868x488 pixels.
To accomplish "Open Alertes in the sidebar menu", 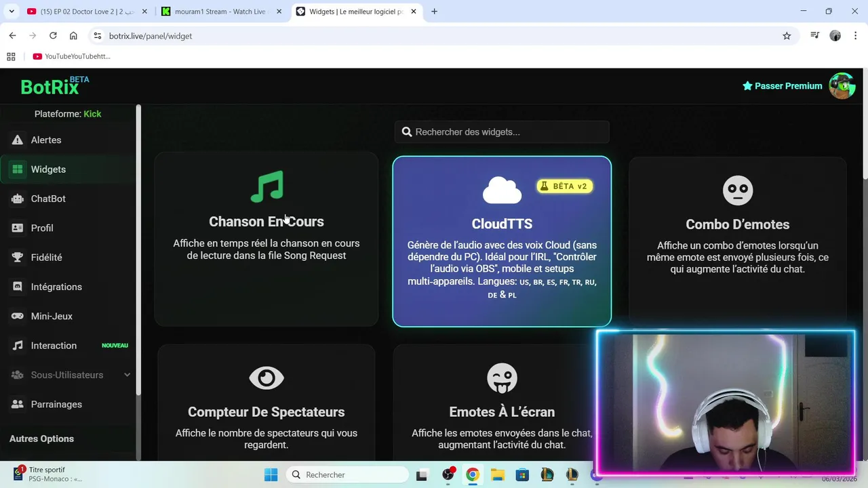I will coord(46,140).
